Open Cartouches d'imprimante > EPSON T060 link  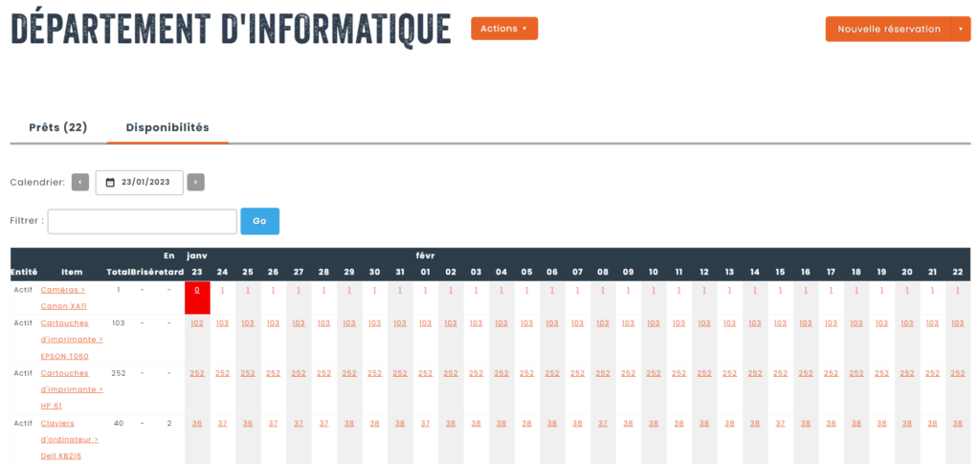pos(71,340)
